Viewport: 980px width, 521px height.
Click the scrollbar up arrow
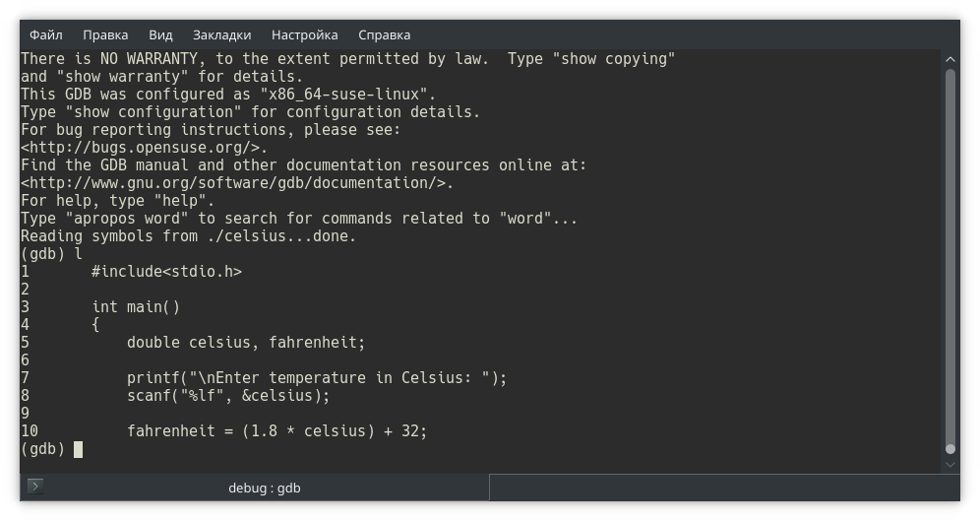click(950, 58)
